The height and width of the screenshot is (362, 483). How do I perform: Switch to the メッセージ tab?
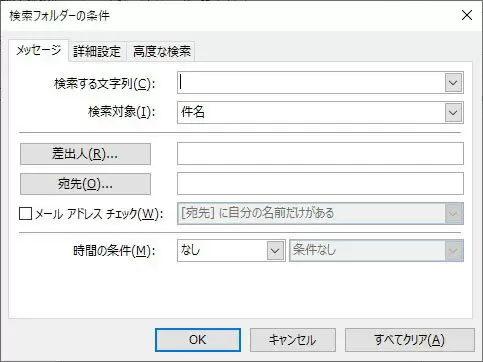point(39,51)
